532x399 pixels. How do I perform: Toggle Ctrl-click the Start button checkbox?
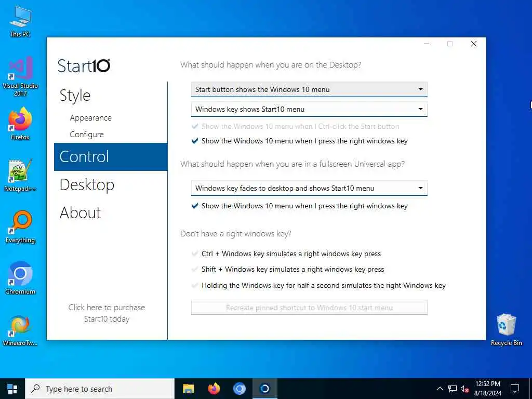195,127
